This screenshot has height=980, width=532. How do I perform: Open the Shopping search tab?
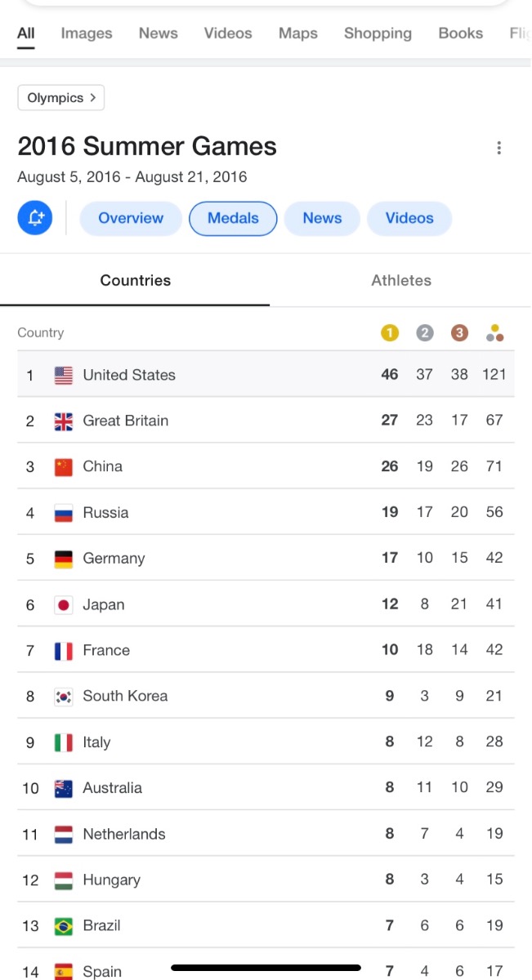pos(378,33)
